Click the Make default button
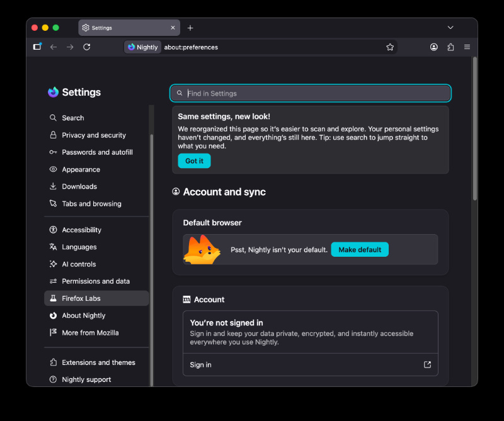The image size is (504, 421). point(360,250)
